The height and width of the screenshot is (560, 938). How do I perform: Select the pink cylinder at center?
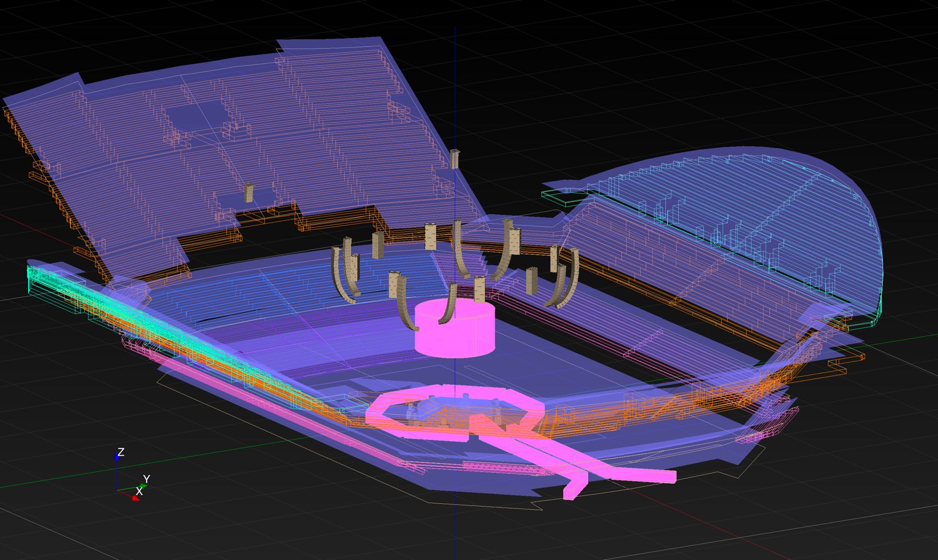pos(454,332)
